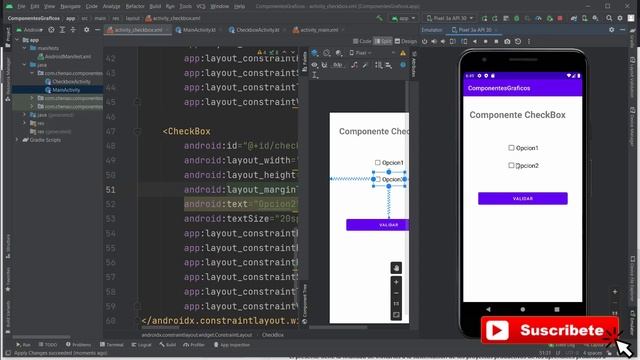
Task: Click the pan hand icon in design preview
Action: point(396,268)
